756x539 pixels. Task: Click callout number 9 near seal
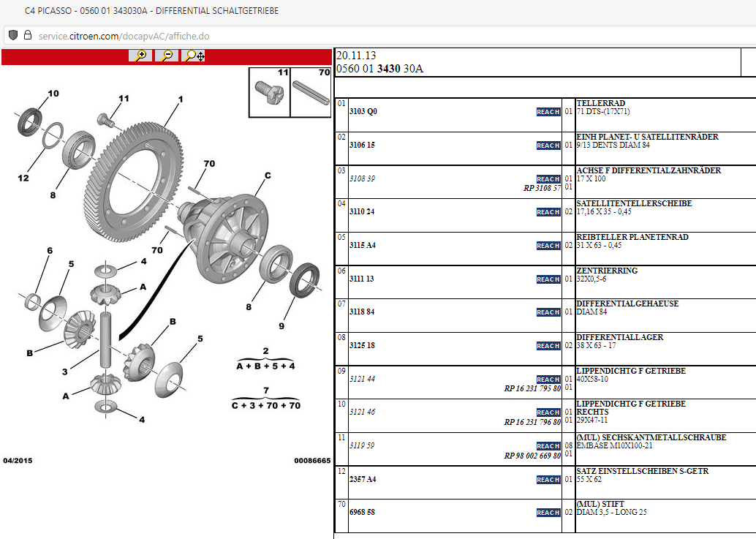[281, 326]
